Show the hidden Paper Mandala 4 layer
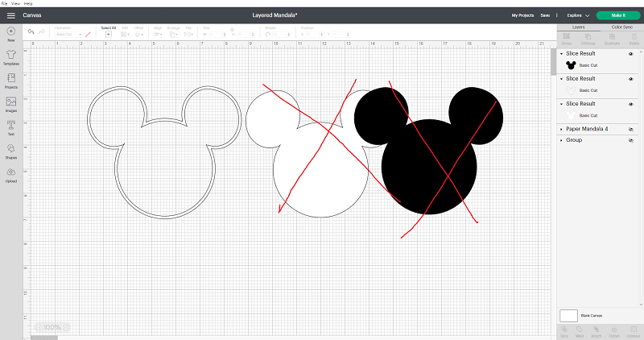644x340 pixels. pyautogui.click(x=631, y=129)
